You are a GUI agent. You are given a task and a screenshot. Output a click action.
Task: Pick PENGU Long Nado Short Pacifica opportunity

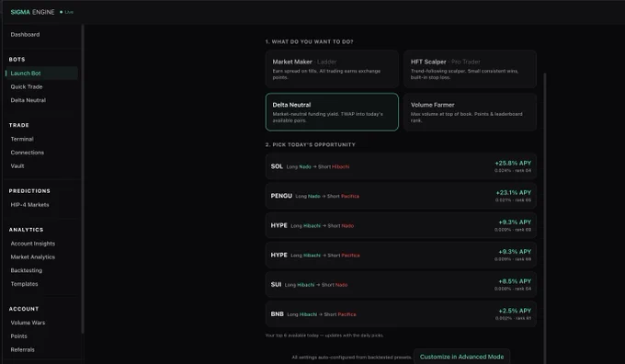[x=401, y=196]
